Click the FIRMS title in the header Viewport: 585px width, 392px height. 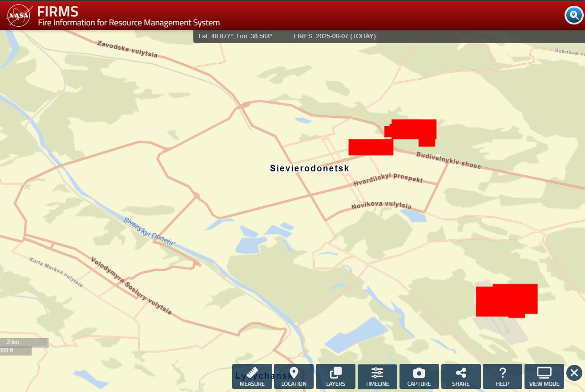point(58,11)
